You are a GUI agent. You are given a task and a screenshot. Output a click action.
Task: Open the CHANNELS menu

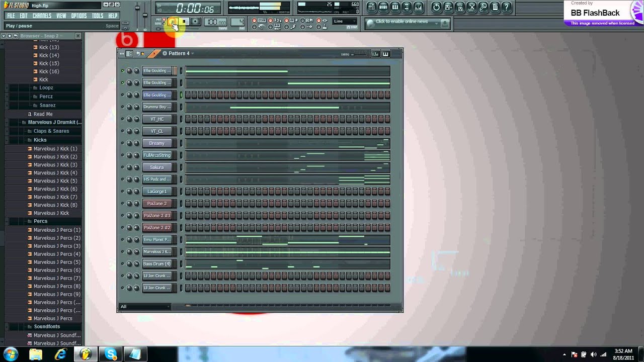tap(42, 16)
